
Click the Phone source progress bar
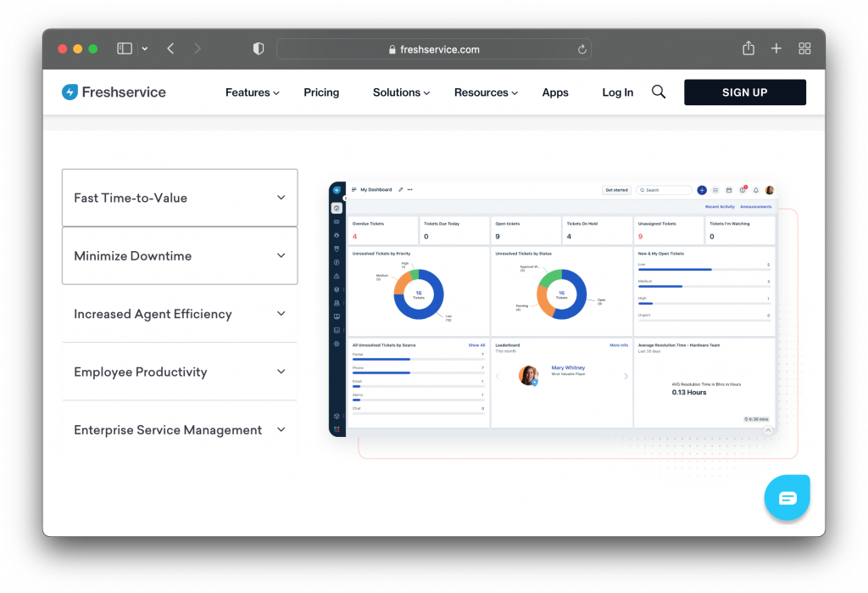coord(419,372)
